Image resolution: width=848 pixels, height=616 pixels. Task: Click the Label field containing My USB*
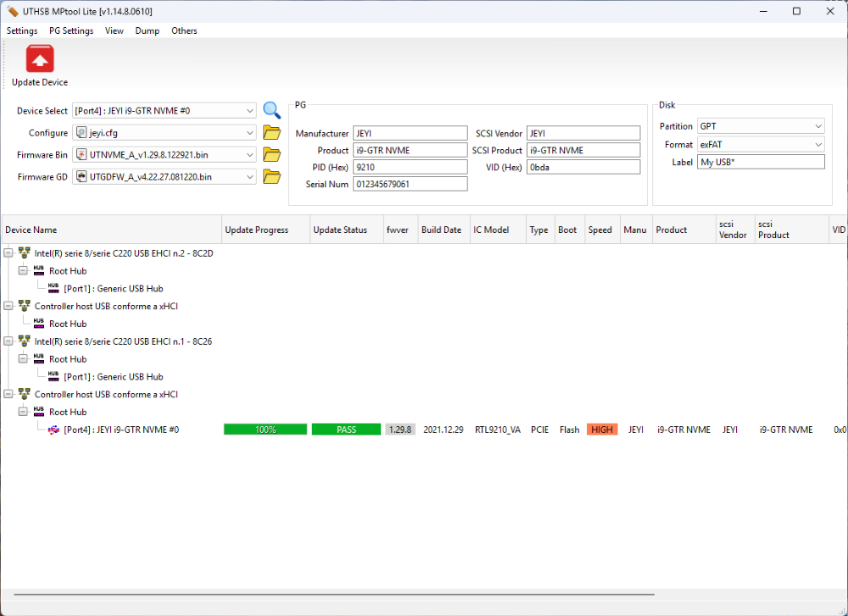click(x=760, y=162)
